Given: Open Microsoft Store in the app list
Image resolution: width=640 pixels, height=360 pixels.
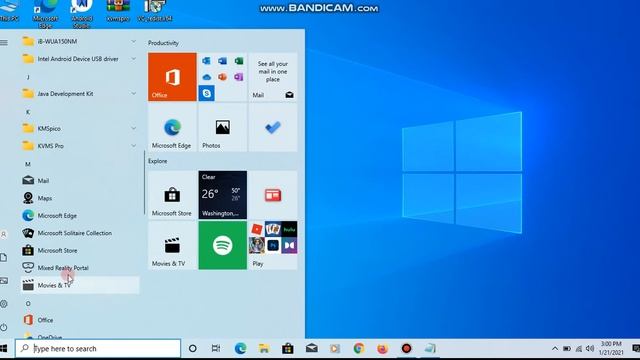Looking at the screenshot, I should 80,250.
